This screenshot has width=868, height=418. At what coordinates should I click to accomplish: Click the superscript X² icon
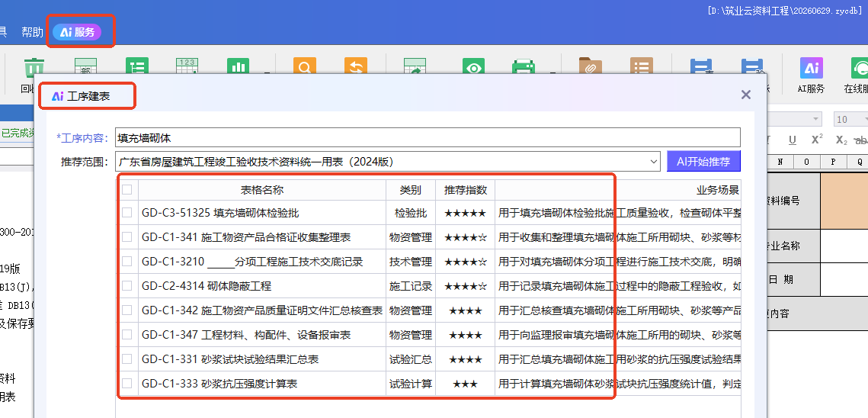pos(817,140)
